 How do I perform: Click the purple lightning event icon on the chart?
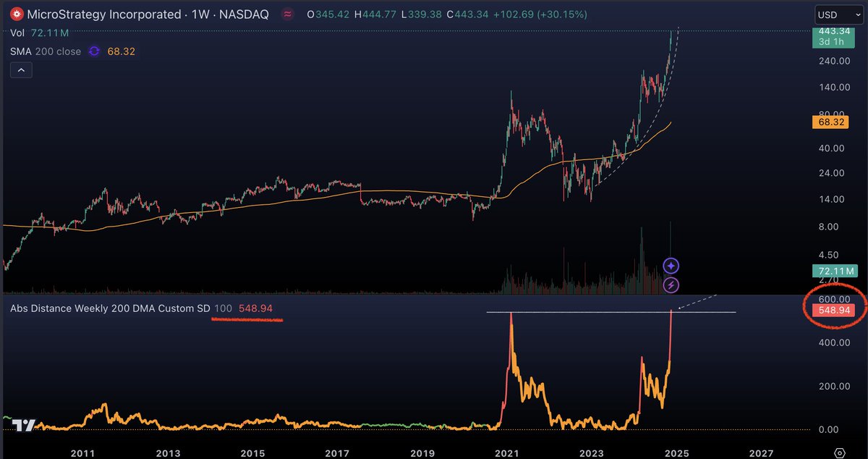(671, 285)
